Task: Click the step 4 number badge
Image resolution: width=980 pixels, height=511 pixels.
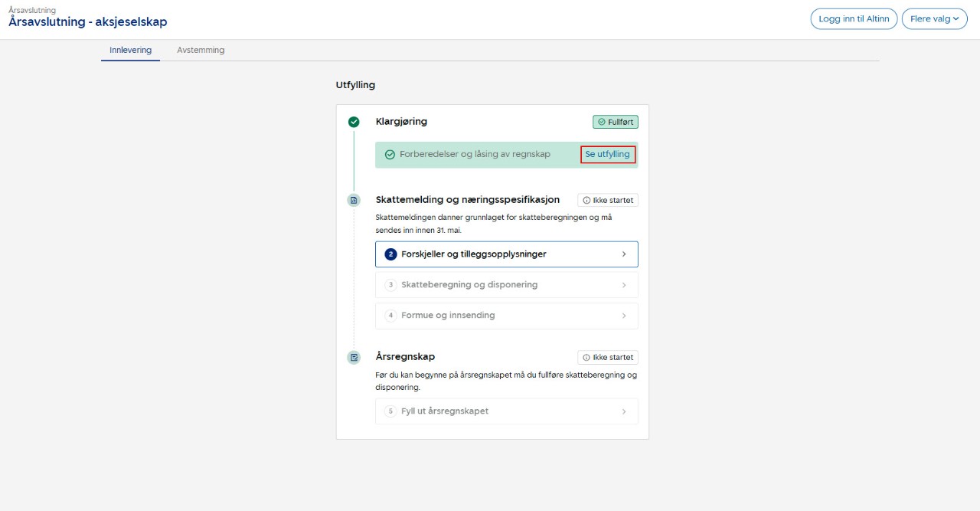Action: pos(390,316)
